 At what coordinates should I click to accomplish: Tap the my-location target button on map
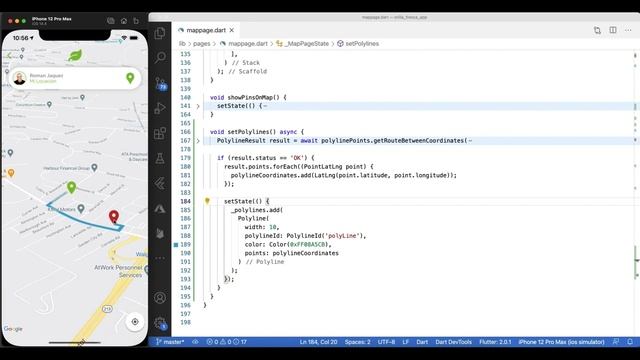tap(135, 322)
